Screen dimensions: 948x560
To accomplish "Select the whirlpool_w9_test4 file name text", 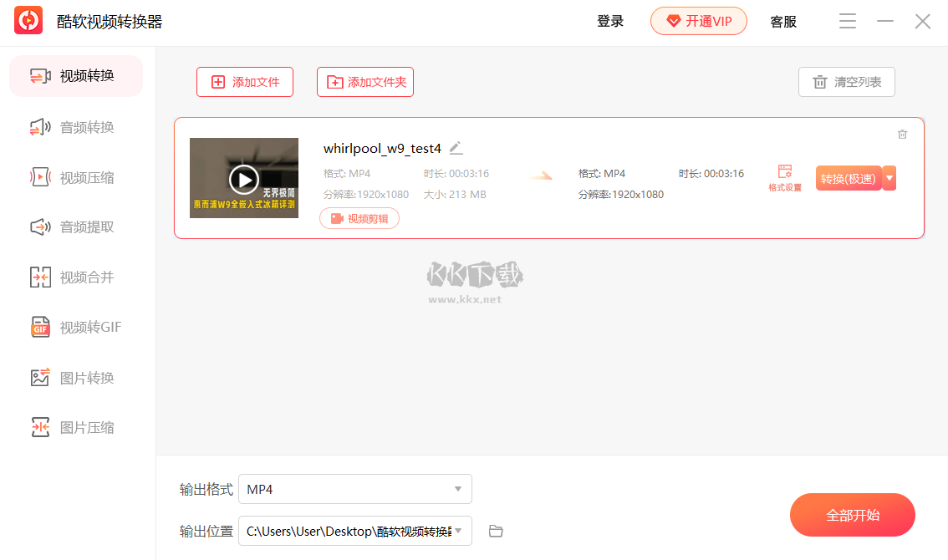I will pos(382,148).
